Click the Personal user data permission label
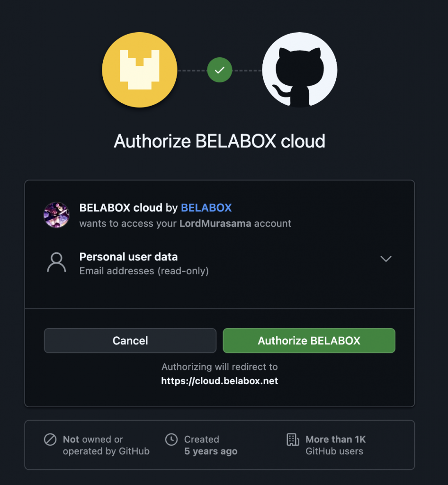This screenshot has width=448, height=485. click(x=128, y=257)
